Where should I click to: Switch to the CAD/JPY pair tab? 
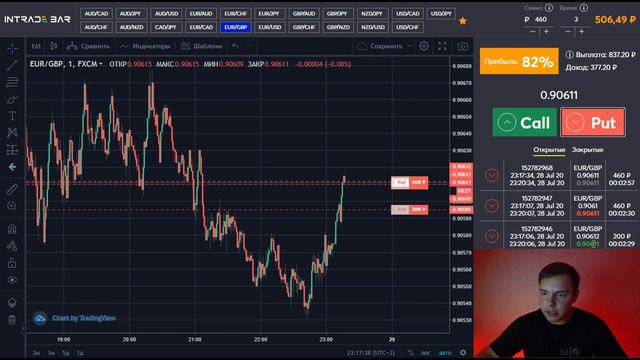pos(166,27)
